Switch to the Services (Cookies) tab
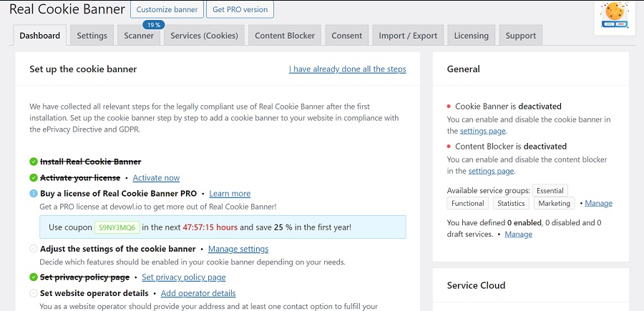This screenshot has height=311, width=644. (204, 36)
